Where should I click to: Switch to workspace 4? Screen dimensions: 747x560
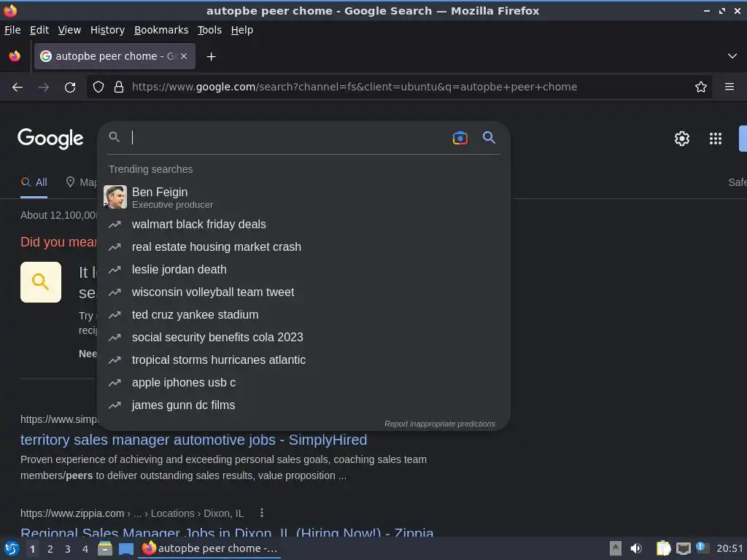tap(85, 549)
